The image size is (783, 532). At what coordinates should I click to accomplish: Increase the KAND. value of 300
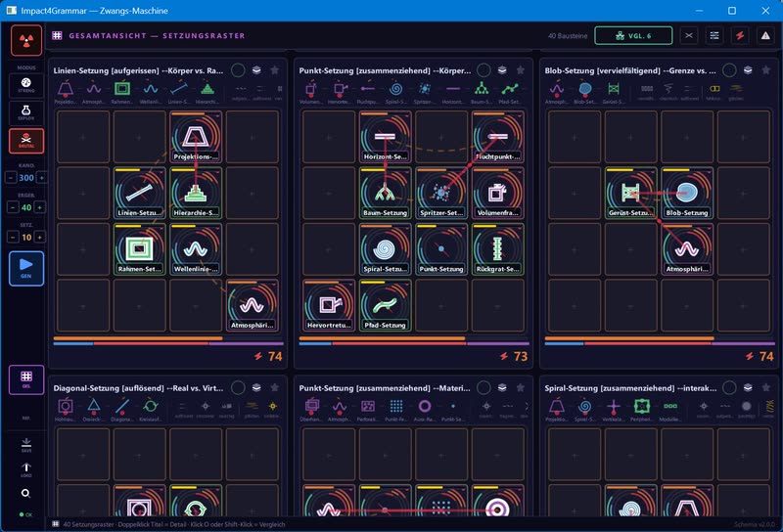pos(42,177)
